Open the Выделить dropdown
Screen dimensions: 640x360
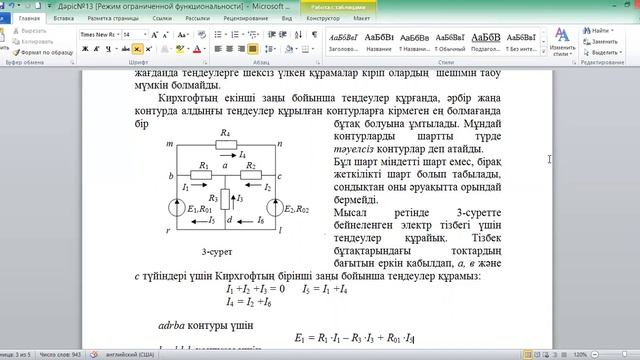602,53
